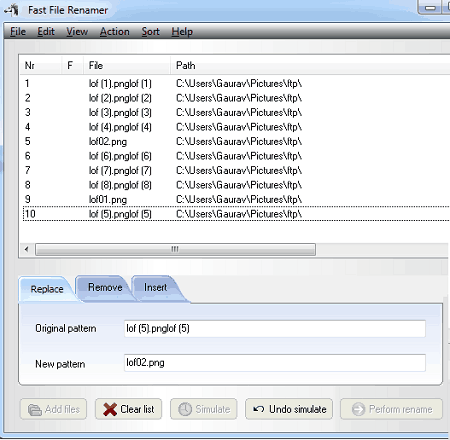Click the red X Clear list icon
Image resolution: width=450 pixels, height=440 pixels.
tap(110, 409)
